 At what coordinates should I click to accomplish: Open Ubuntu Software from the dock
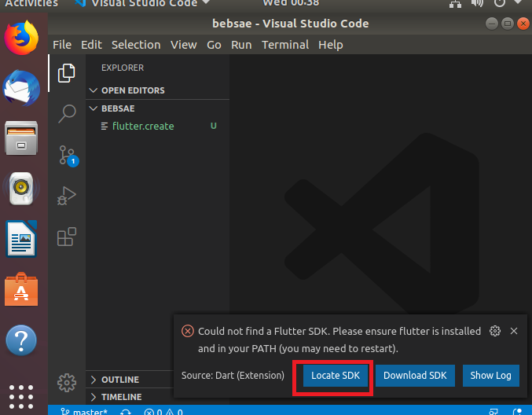(21, 289)
